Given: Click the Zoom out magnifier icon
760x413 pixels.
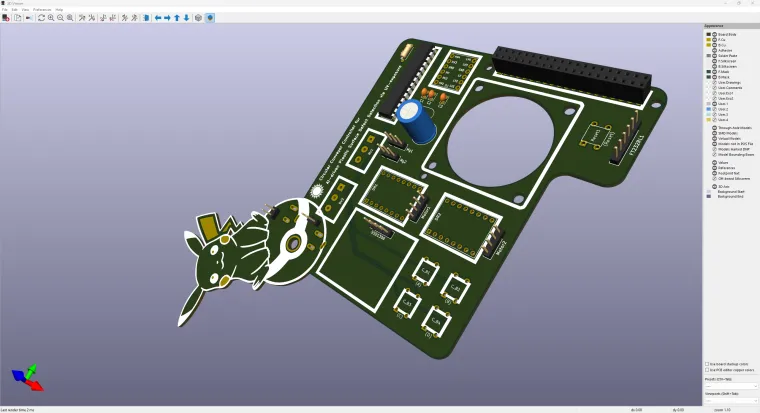Looking at the screenshot, I should click(61, 18).
